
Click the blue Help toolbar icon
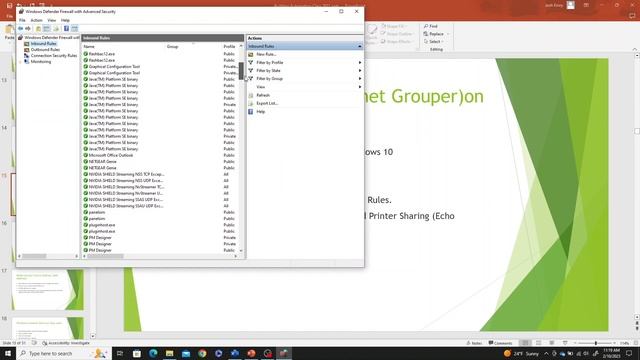pos(66,29)
